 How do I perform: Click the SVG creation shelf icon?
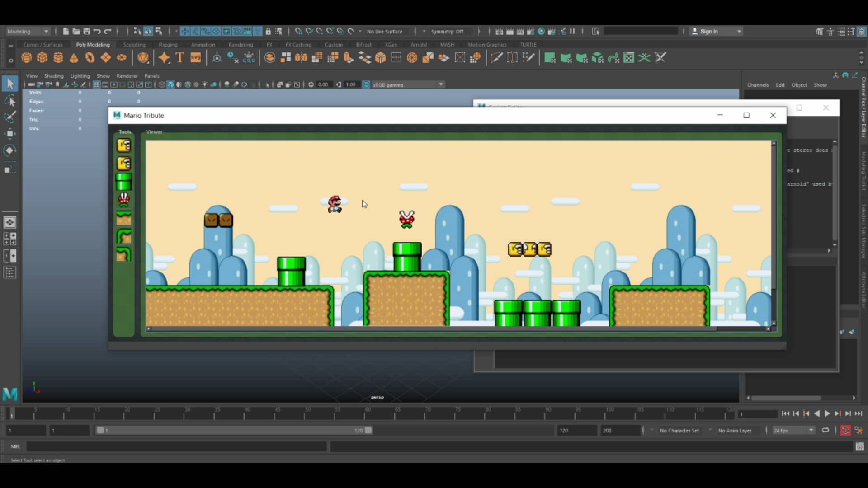coord(196,57)
